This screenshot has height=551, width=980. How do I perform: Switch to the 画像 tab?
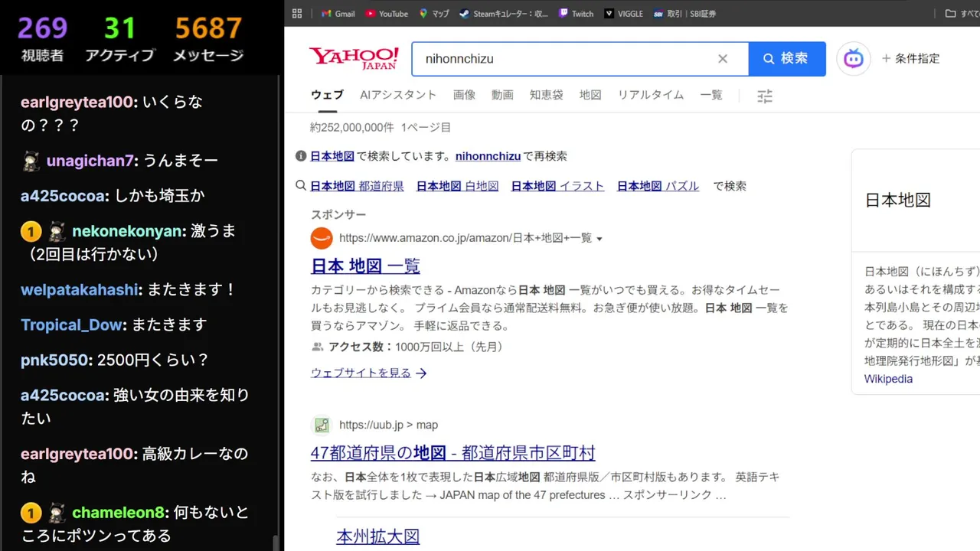point(464,95)
